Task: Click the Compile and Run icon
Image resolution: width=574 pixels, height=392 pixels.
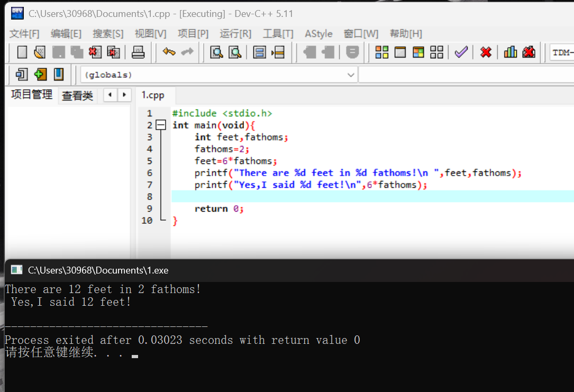Action: pos(418,52)
